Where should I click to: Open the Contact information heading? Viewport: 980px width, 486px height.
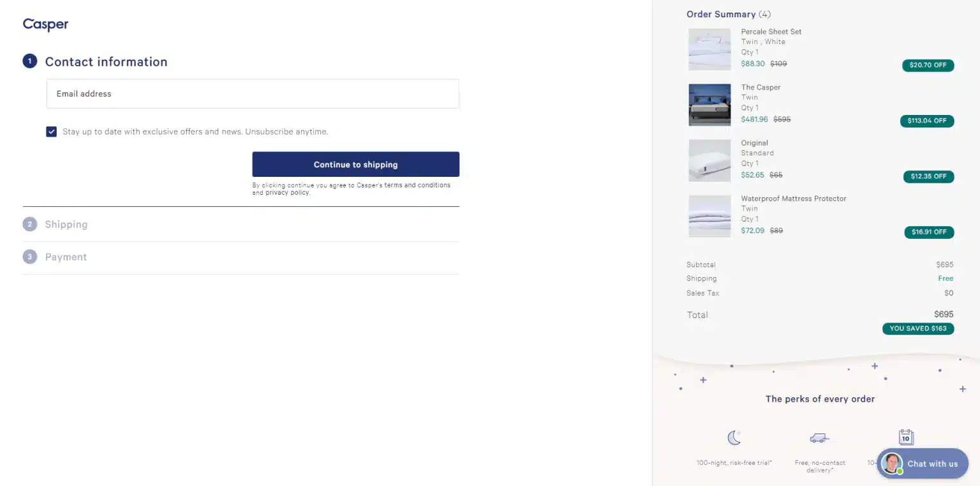pos(106,62)
